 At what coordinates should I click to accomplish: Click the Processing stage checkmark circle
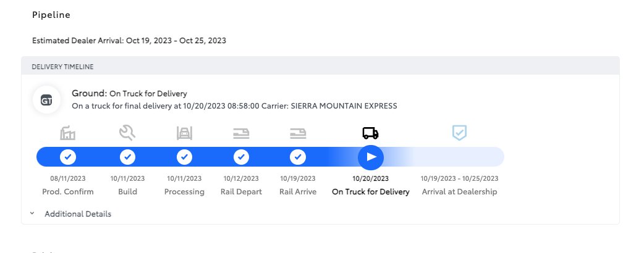click(184, 157)
